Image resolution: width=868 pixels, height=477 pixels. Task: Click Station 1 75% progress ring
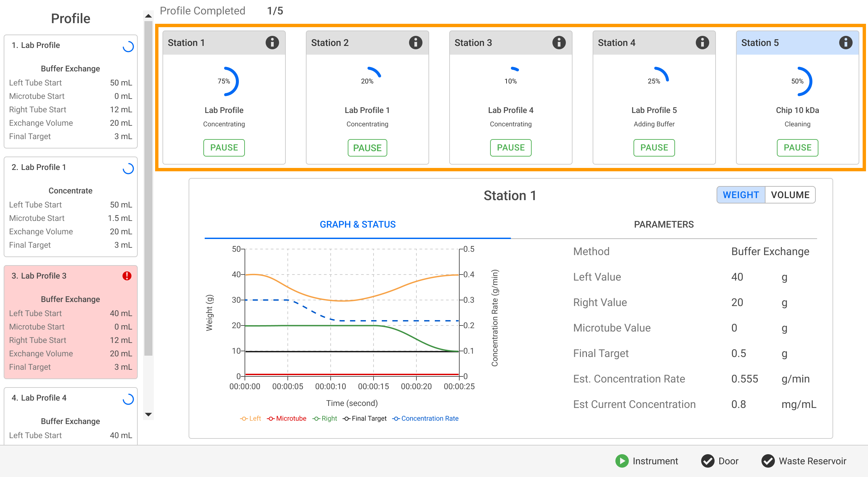tap(224, 81)
